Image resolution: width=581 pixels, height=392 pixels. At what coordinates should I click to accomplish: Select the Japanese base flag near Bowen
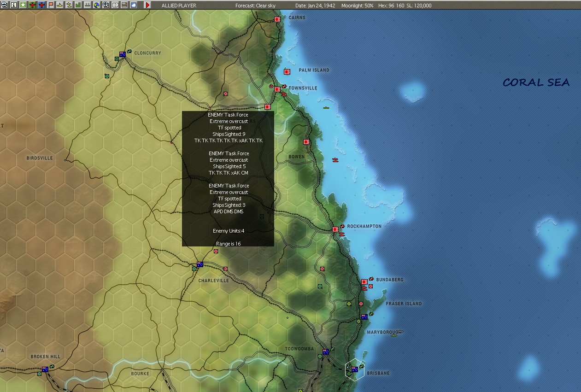pos(306,142)
